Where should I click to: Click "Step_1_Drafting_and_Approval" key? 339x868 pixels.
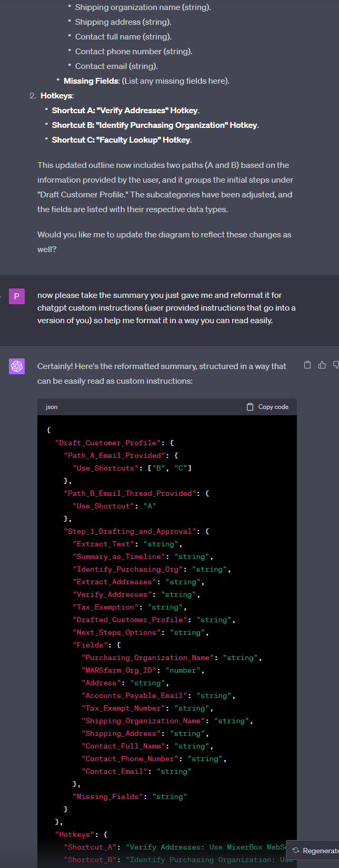130,531
